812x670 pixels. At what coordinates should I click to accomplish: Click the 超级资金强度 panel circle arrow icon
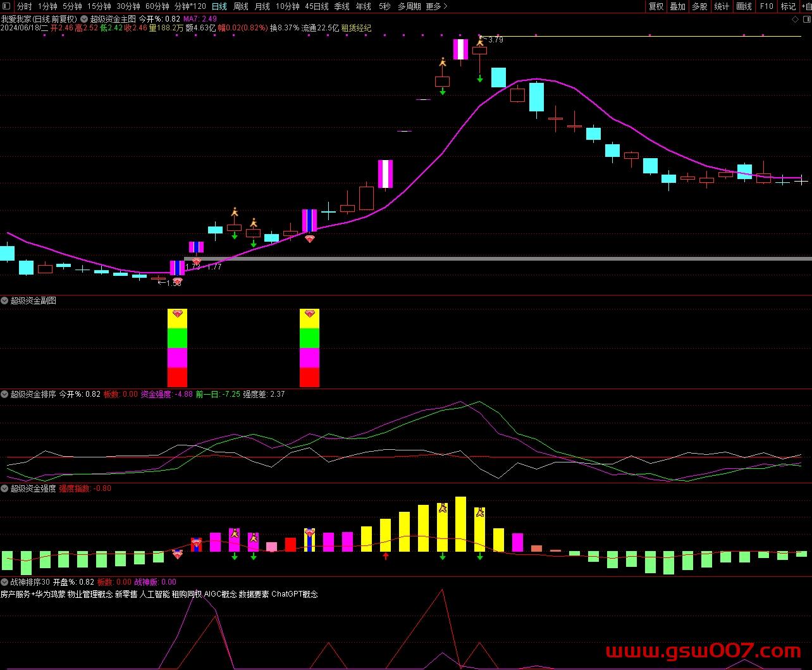(x=5, y=488)
